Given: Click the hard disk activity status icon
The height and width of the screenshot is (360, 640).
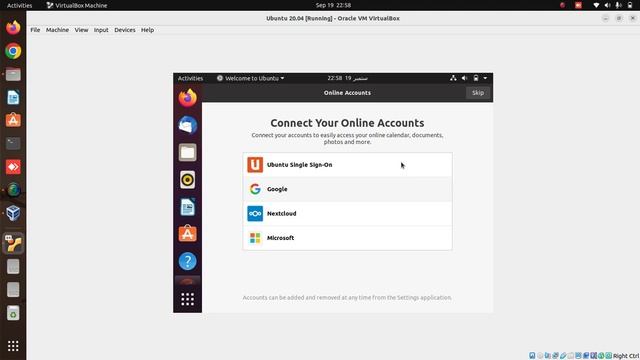Looking at the screenshot, I should [x=532, y=356].
